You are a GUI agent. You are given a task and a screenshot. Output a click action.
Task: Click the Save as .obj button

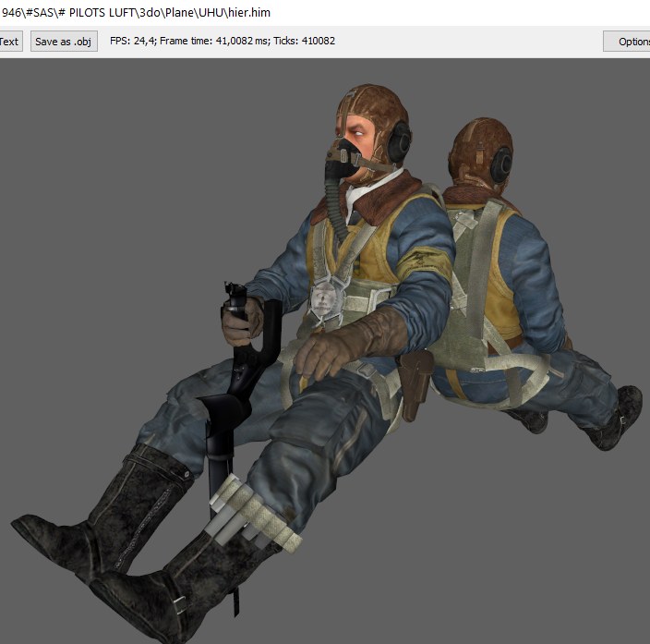64,41
